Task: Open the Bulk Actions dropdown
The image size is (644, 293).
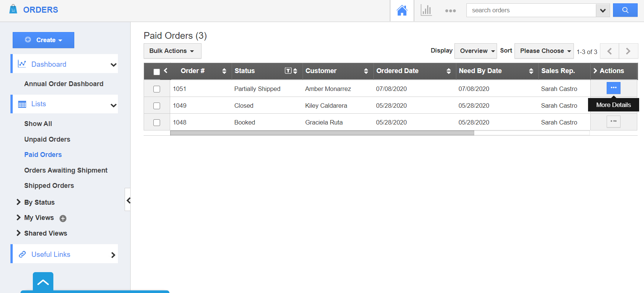Action: 172,51
